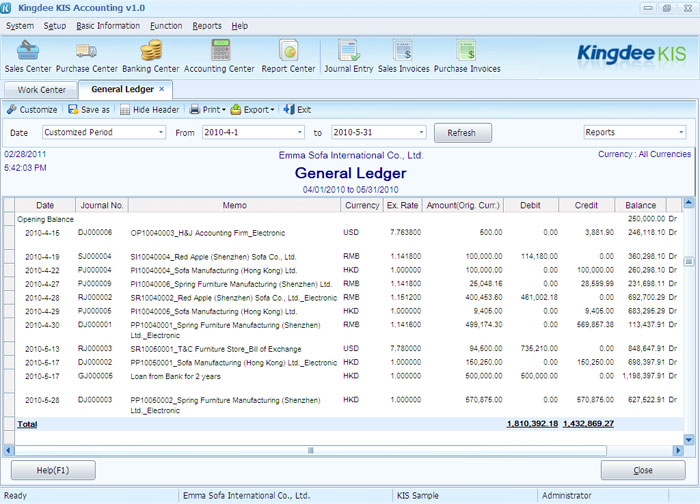
Task: Open Journal Entry
Action: [x=349, y=57]
